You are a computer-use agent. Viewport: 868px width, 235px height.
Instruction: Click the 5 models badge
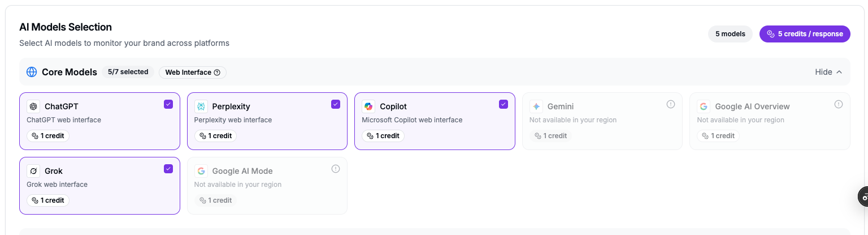(730, 34)
